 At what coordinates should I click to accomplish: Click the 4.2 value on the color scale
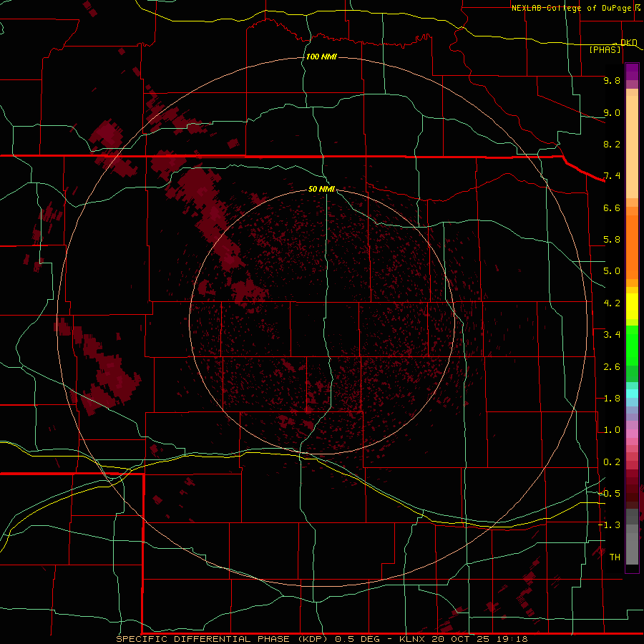[x=612, y=303]
